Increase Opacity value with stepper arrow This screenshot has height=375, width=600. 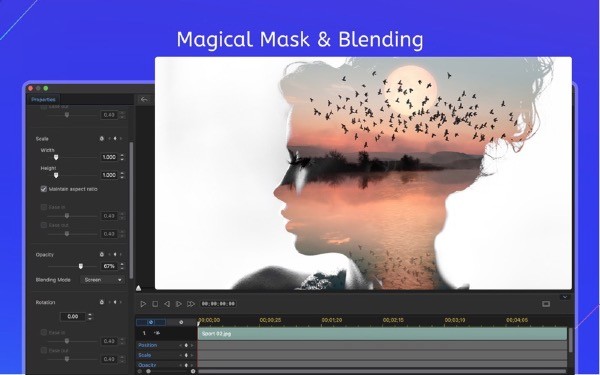pyautogui.click(x=122, y=264)
